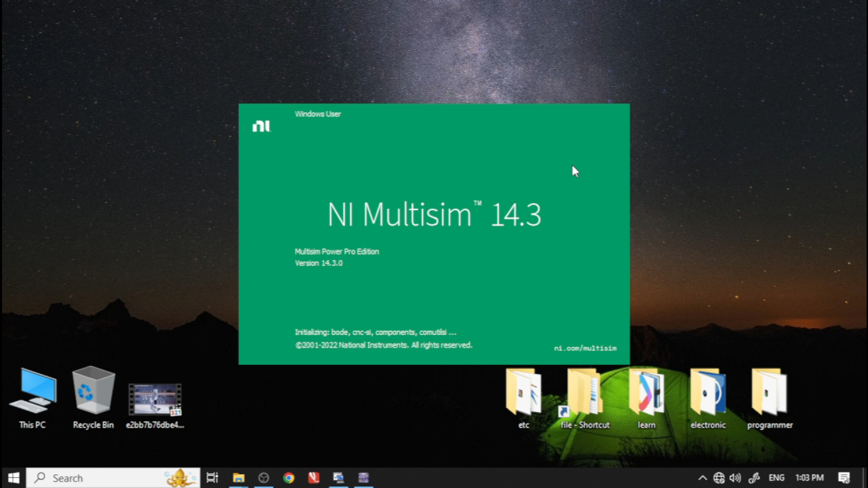The height and width of the screenshot is (488, 868).
Task: Click the Multisim taskbar icon
Action: [363, 478]
